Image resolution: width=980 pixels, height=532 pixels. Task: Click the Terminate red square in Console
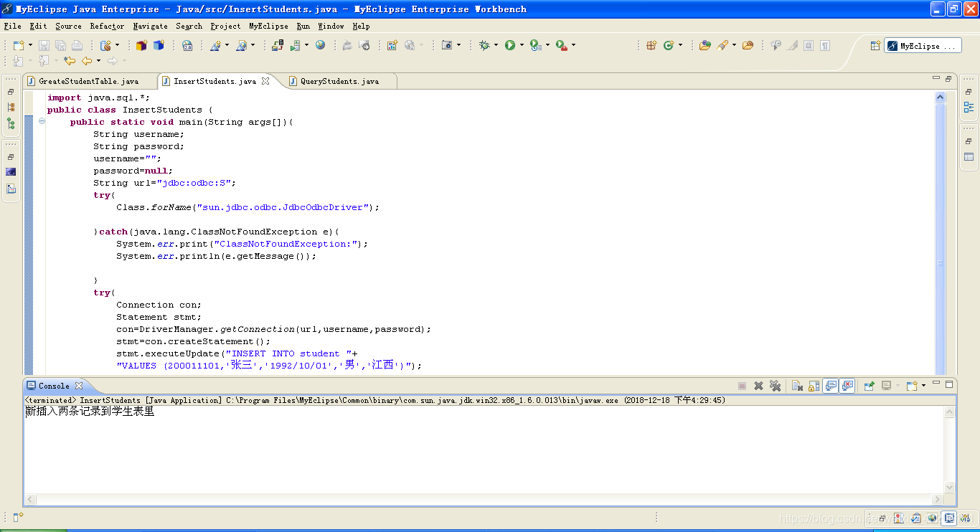tap(742, 386)
